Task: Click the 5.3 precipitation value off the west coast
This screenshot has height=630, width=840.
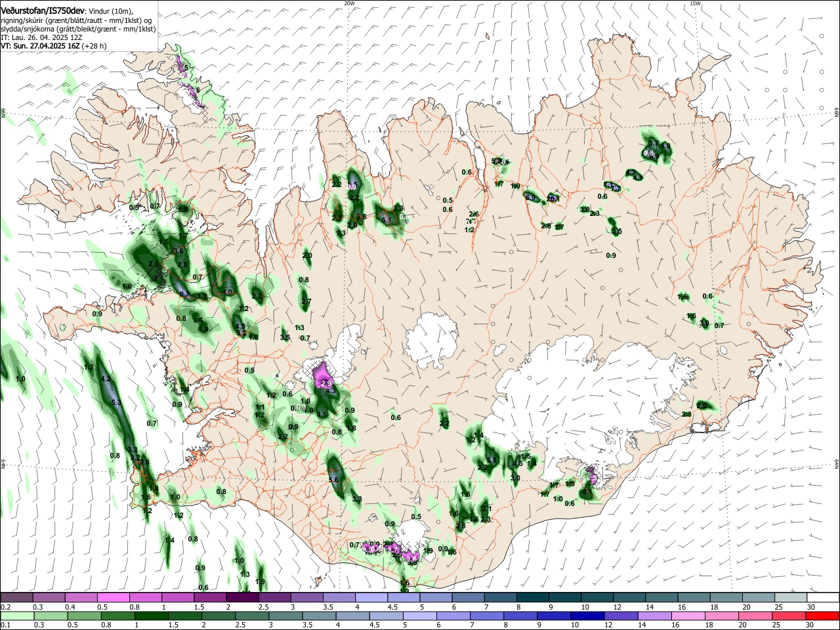Action: pos(117,402)
